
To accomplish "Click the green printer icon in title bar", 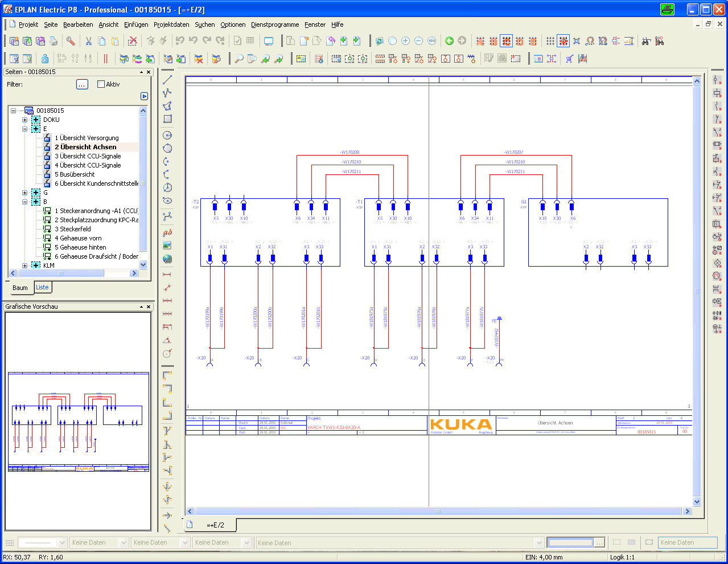I will point(667,9).
